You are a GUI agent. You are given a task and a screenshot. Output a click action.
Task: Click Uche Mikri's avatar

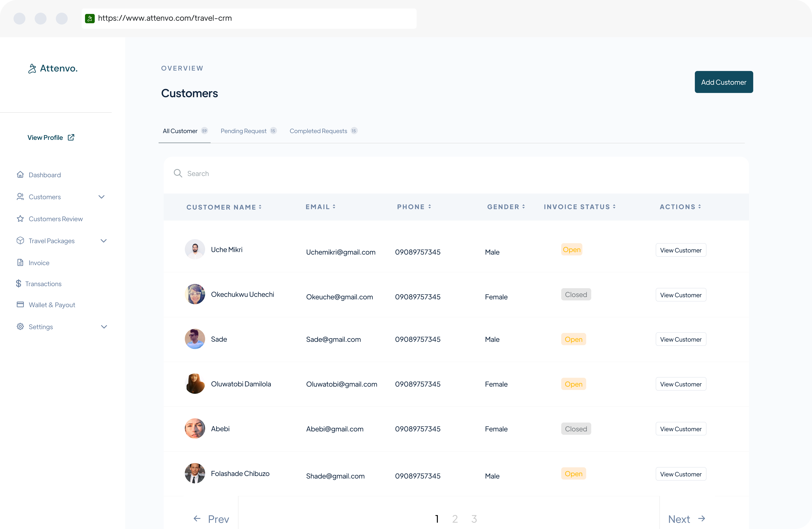[x=195, y=249]
